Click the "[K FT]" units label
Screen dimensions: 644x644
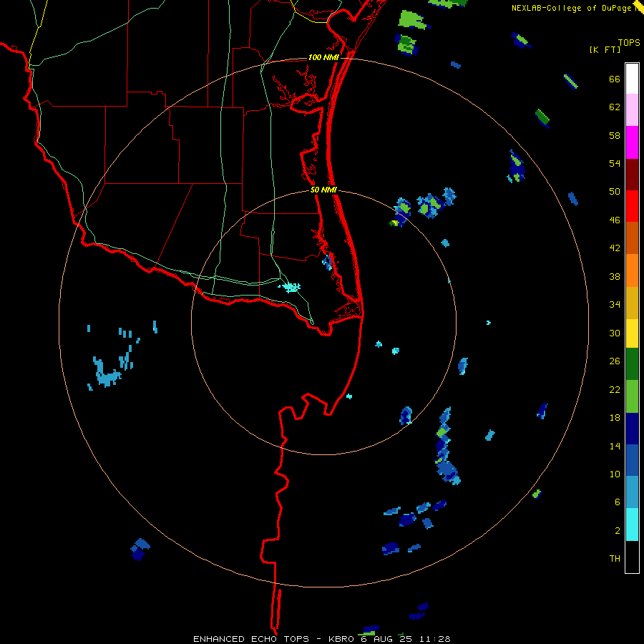pyautogui.click(x=605, y=49)
